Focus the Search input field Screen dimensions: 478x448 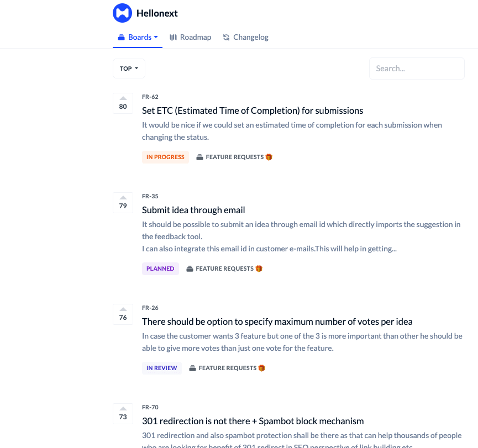417,68
